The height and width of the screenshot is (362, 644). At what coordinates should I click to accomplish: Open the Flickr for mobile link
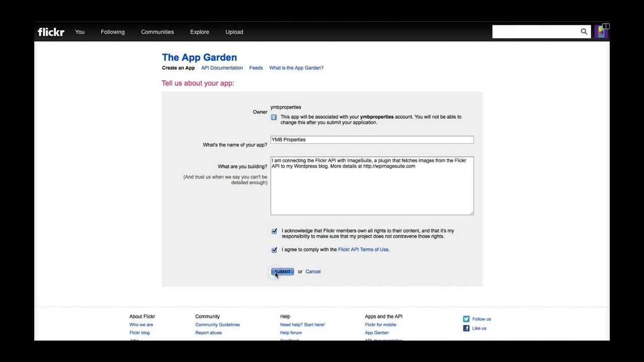click(x=380, y=325)
